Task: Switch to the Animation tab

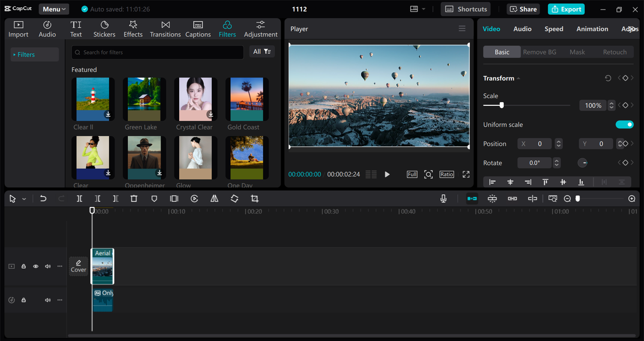Action: pos(592,29)
